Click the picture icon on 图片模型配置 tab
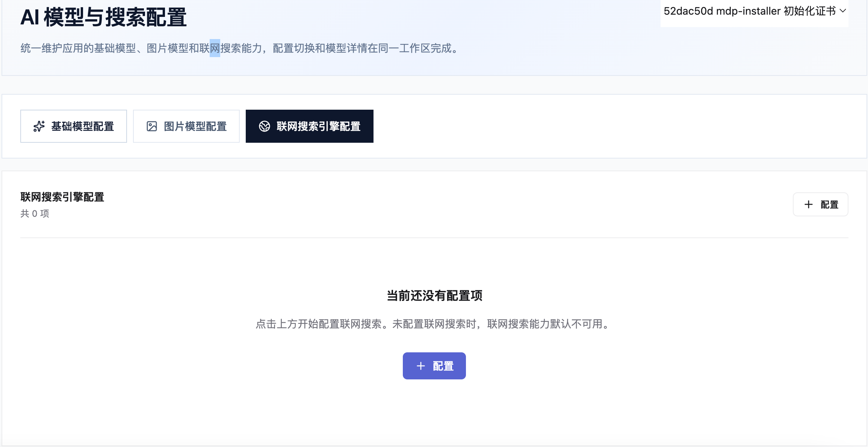The height and width of the screenshot is (447, 868). (x=152, y=126)
